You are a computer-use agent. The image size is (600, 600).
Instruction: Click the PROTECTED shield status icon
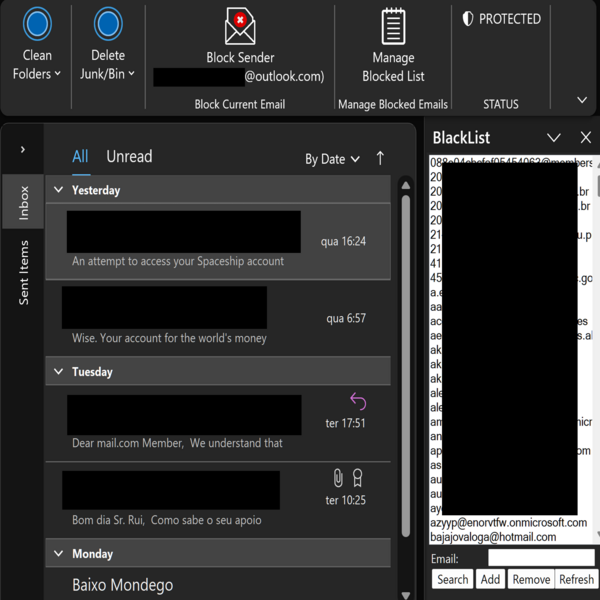tap(468, 19)
